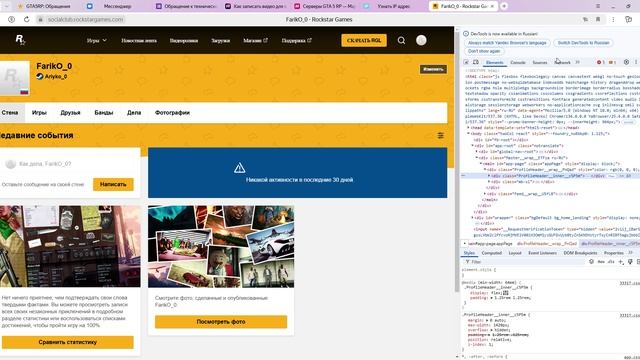Open the Computed styles tab
The image size is (640, 360).
tap(492, 253)
